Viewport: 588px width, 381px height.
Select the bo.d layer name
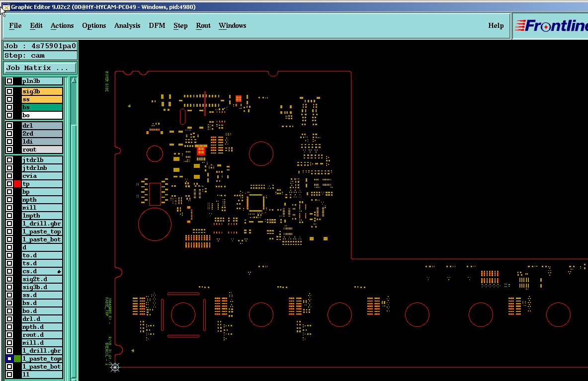[42, 311]
